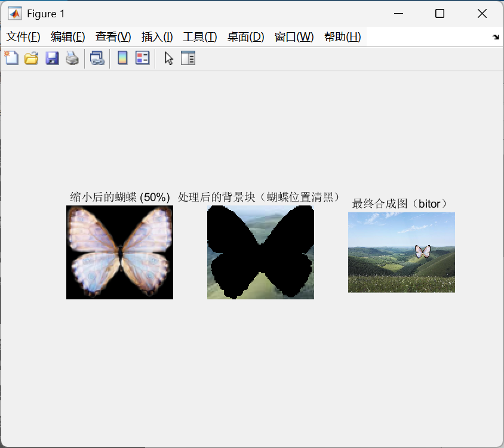Click the Link Plot toolbar icon
Screen dimensions: 504x448
[x=97, y=58]
